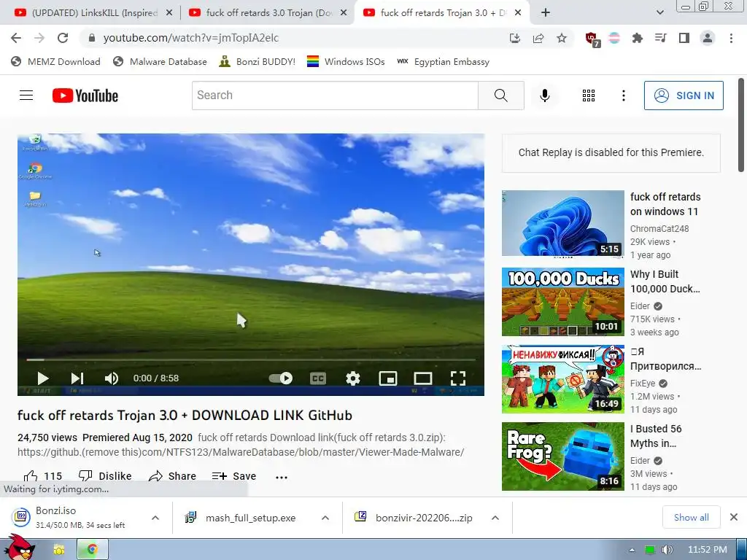Go to the YouTube home logo
The height and width of the screenshot is (560, 747).
pyautogui.click(x=85, y=96)
